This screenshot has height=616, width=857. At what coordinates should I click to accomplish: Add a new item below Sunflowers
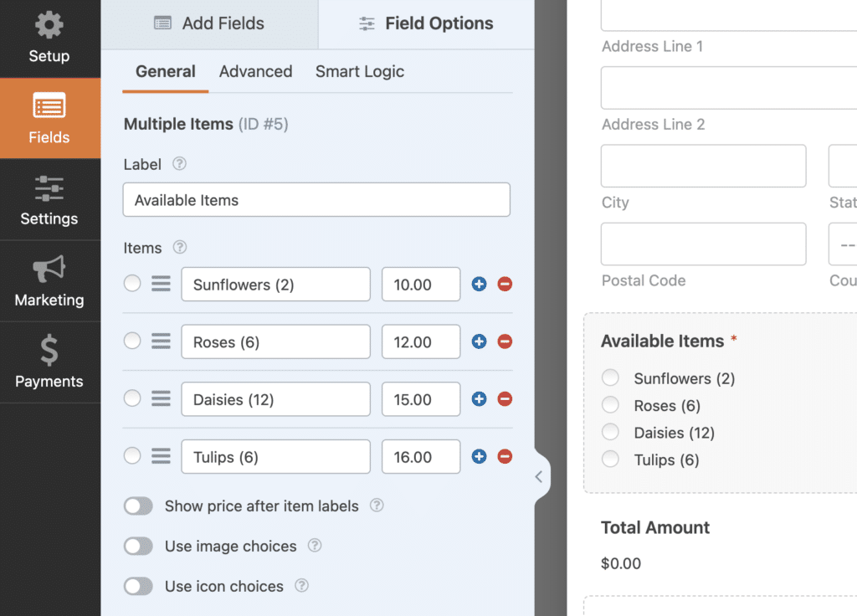coord(479,284)
